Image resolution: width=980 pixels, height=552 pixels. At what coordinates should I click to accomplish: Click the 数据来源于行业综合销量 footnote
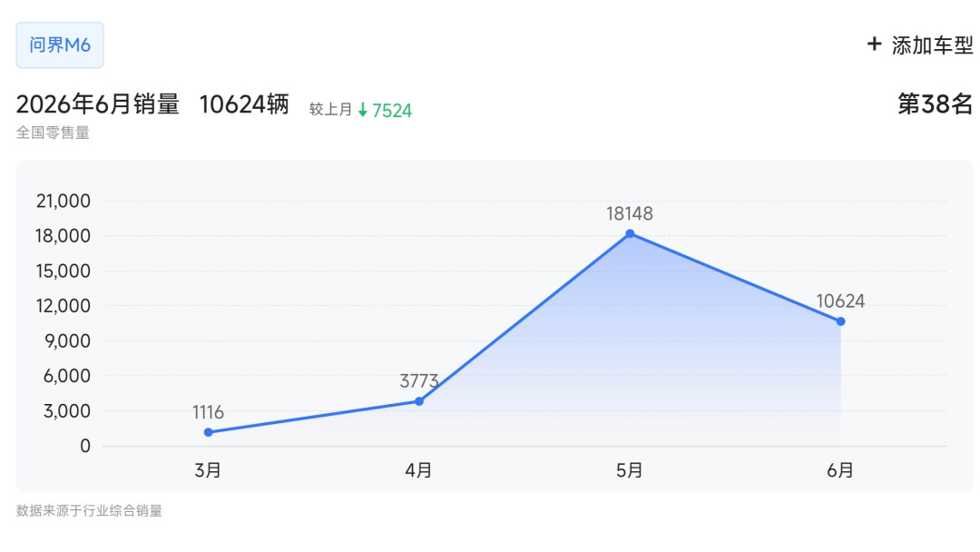tap(89, 511)
